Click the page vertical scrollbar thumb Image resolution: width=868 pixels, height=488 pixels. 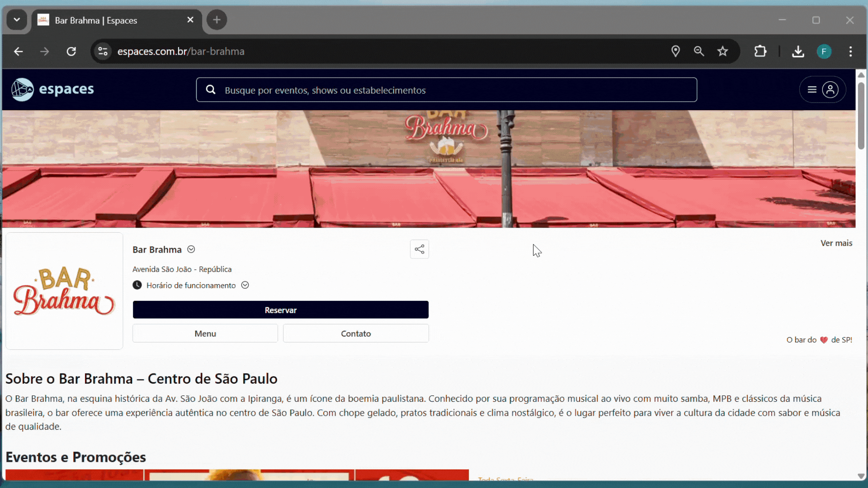(x=861, y=115)
